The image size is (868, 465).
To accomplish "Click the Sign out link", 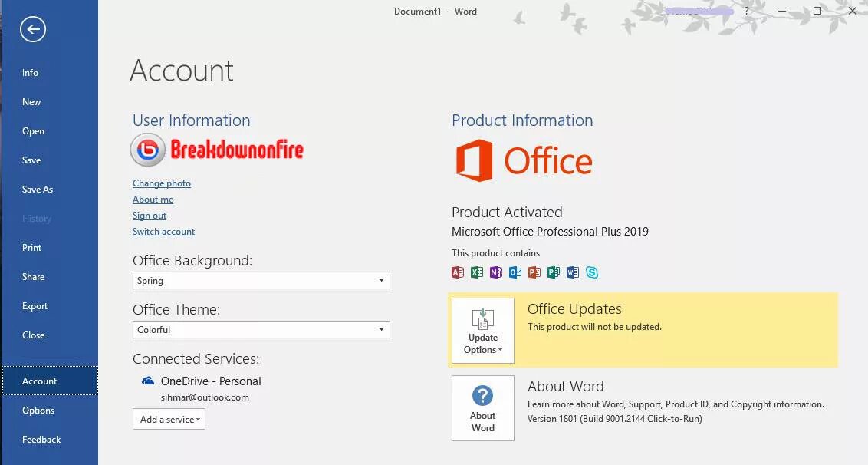I will 150,215.
